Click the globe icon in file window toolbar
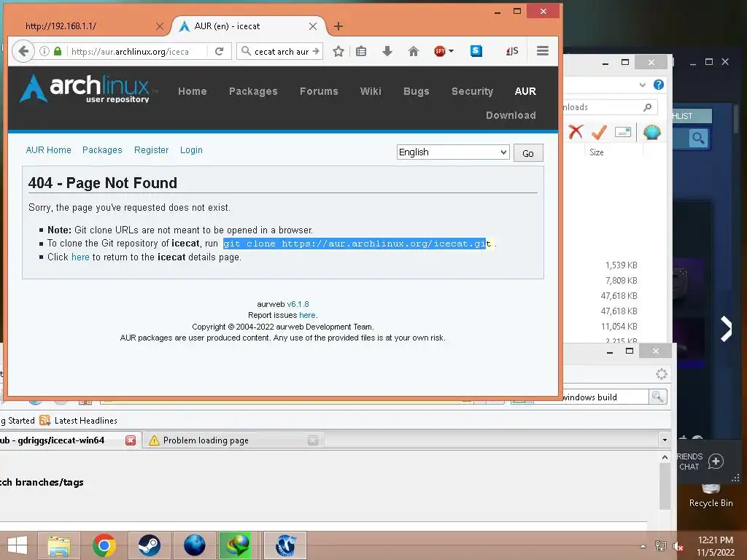 coord(651,132)
